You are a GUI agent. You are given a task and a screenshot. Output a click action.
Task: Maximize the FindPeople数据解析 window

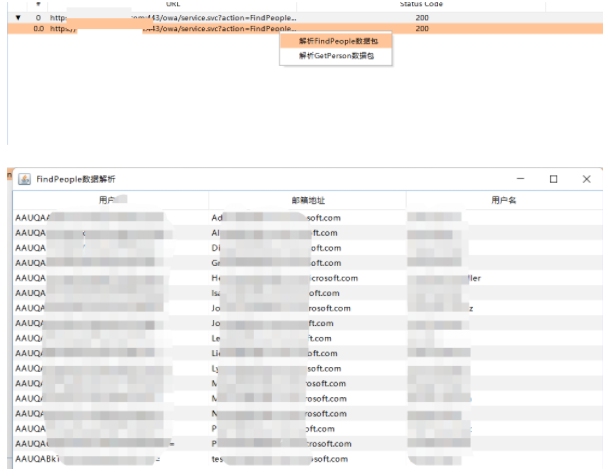(x=553, y=179)
